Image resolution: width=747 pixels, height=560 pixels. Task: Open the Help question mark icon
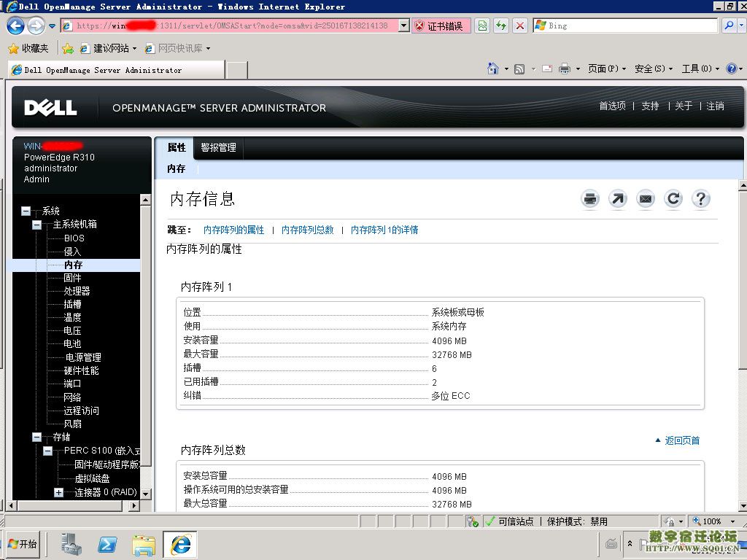pos(701,198)
